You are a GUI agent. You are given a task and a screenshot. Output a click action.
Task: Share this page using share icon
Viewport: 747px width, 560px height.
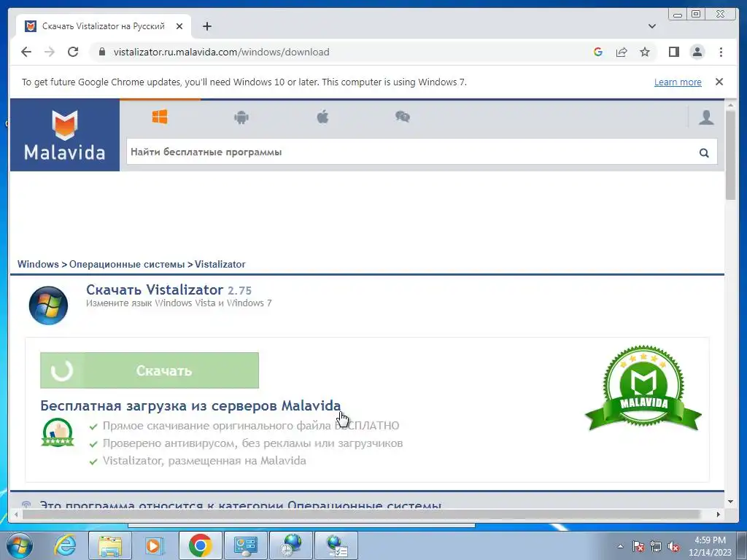(x=622, y=52)
